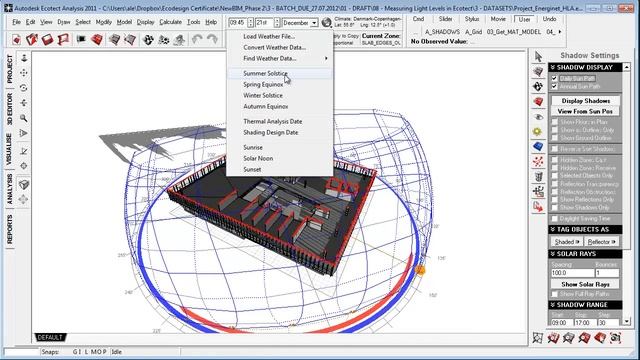Click the New document icon in the toolbar
The height and width of the screenshot is (360, 640).
click(x=16, y=40)
